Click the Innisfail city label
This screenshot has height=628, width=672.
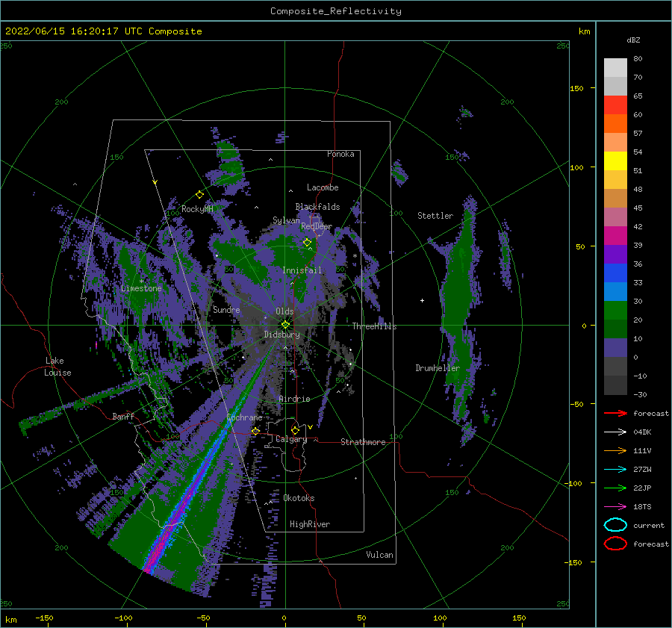pyautogui.click(x=302, y=270)
